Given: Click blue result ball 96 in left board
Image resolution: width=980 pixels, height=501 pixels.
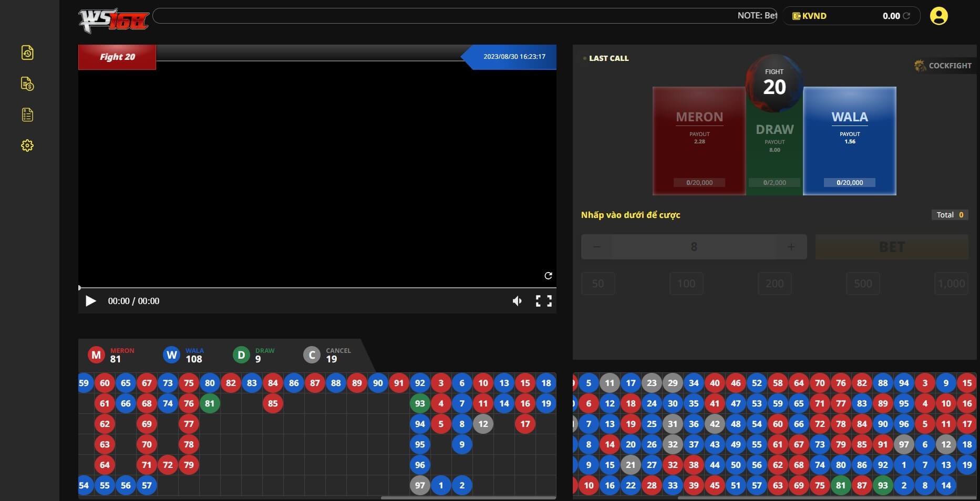Looking at the screenshot, I should tap(420, 465).
